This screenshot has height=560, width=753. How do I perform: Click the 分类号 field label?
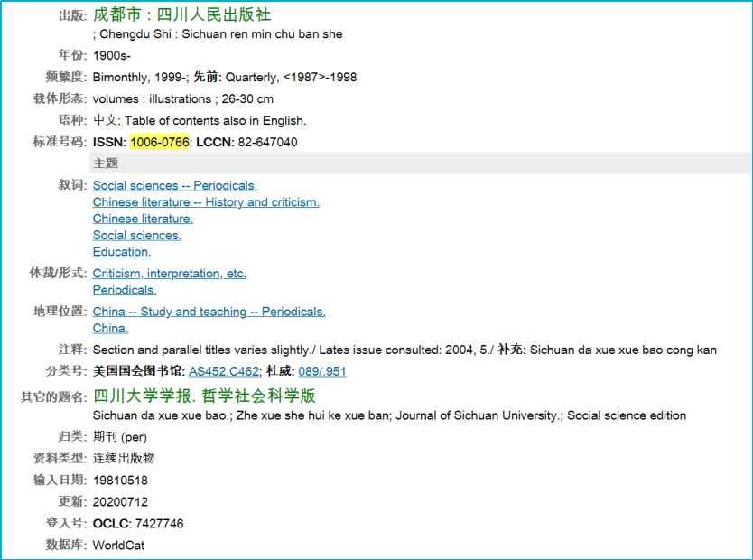[x=66, y=370]
